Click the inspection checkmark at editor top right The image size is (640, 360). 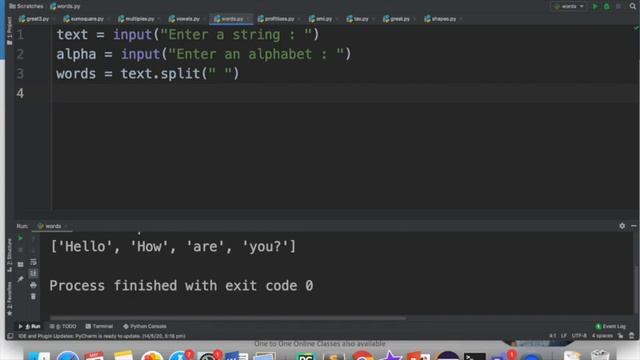tap(636, 27)
